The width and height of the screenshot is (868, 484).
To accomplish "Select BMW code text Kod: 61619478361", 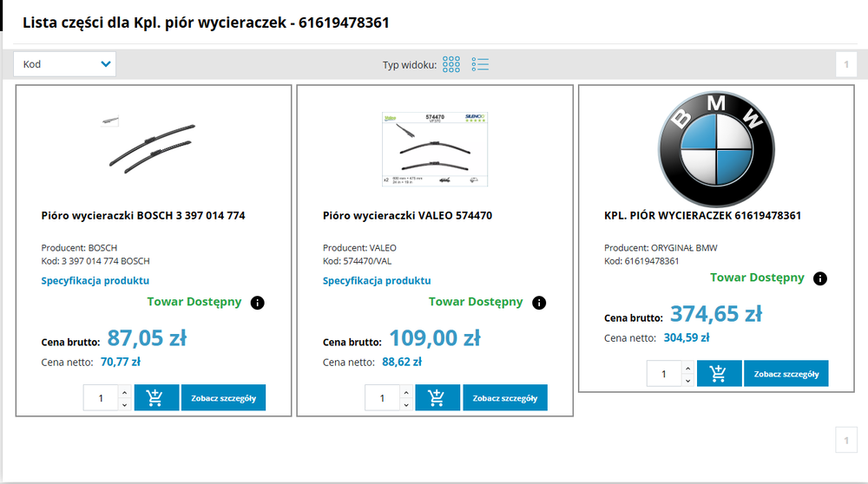I will (641, 261).
